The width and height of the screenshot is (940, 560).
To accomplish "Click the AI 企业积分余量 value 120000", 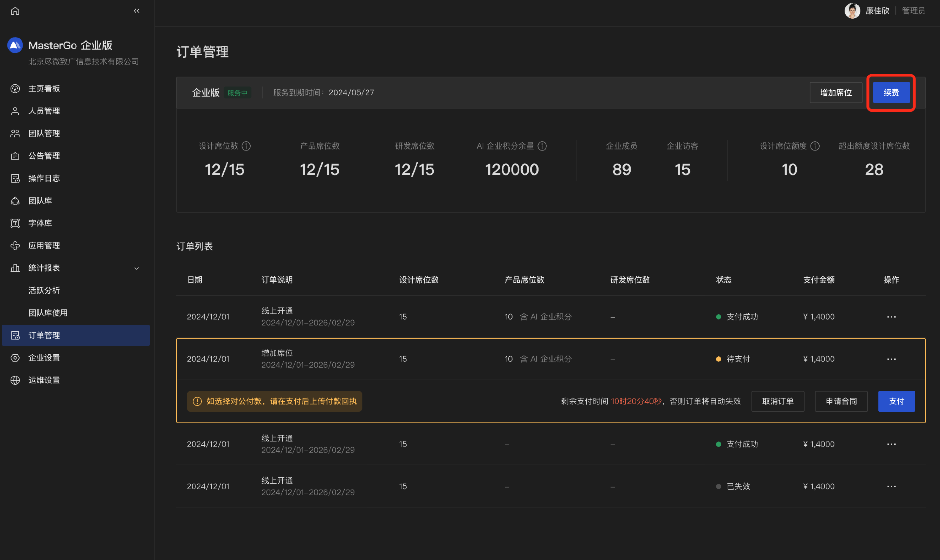I will coord(512,170).
